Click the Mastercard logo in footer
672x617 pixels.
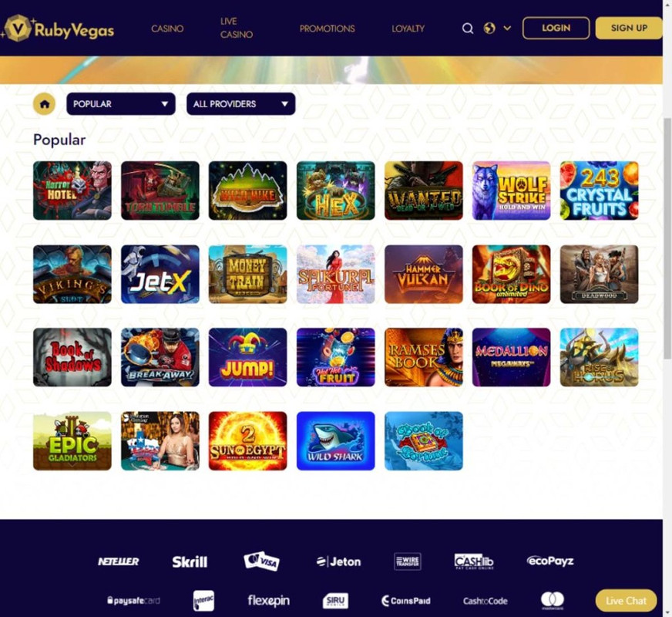553,600
